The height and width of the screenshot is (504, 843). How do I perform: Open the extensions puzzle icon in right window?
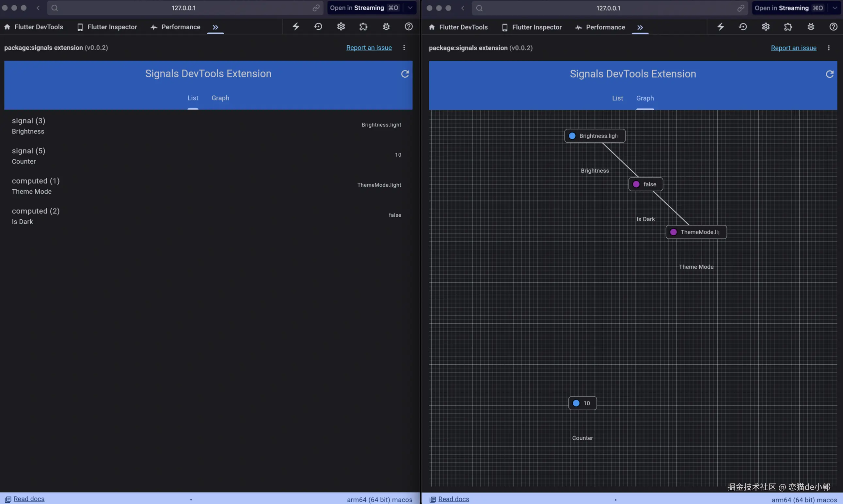(788, 27)
